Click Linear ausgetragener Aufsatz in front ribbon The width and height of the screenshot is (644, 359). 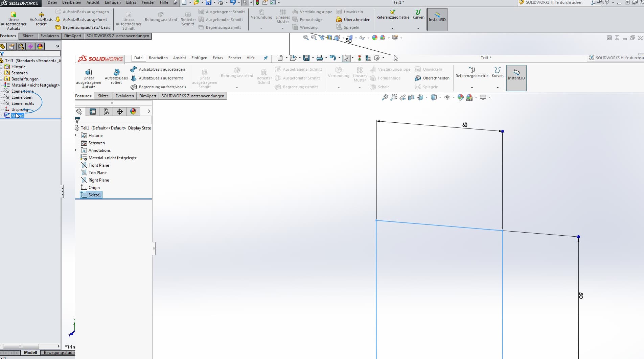click(x=89, y=78)
